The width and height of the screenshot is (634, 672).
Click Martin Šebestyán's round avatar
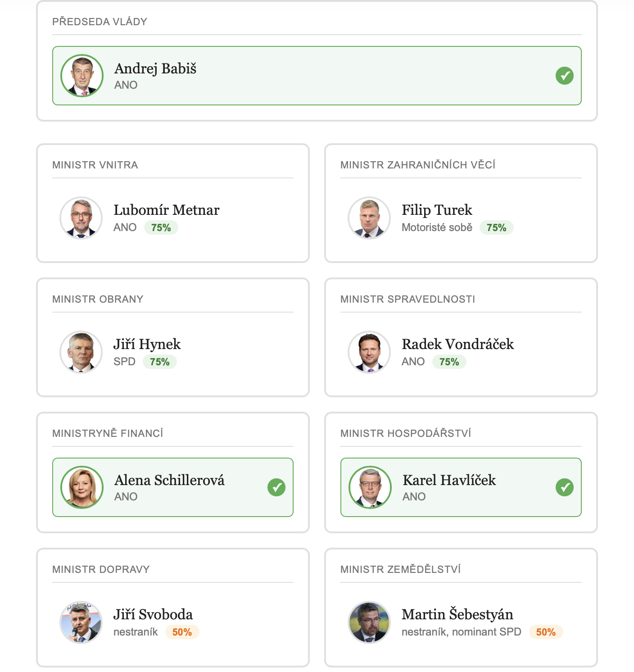click(369, 622)
